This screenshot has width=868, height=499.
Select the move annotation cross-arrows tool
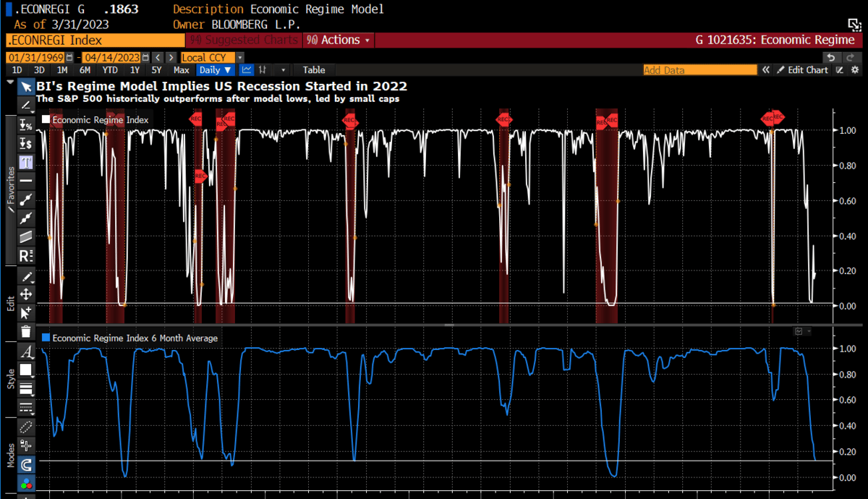coord(26,294)
